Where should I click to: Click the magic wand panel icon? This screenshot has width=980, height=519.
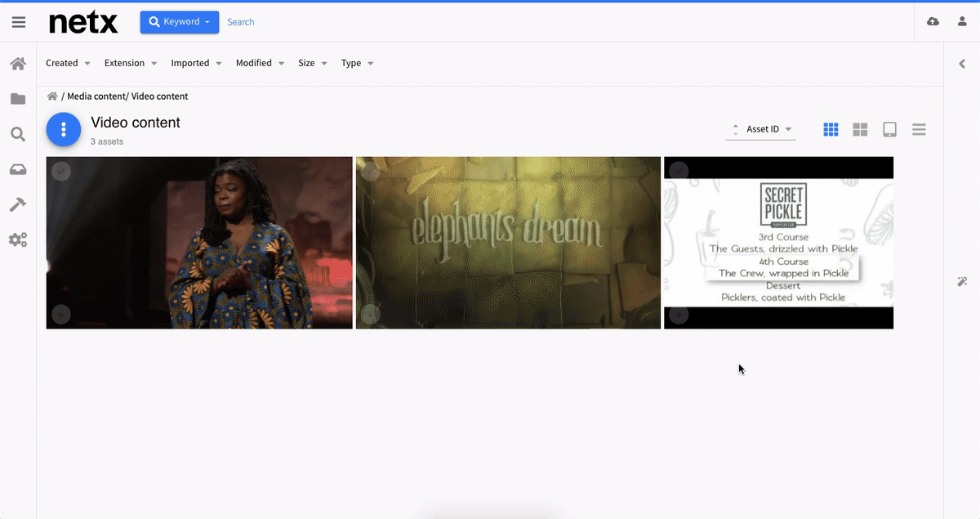962,281
